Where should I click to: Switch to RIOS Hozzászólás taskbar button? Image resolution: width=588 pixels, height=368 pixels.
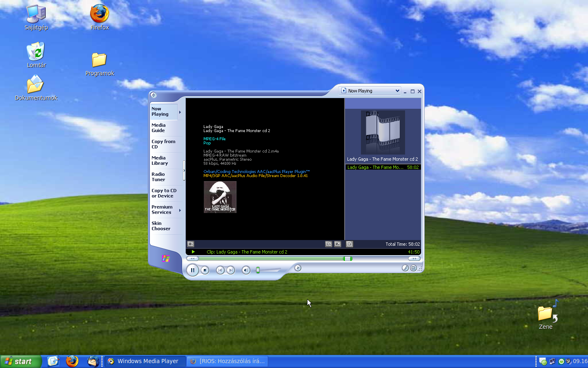(228, 361)
